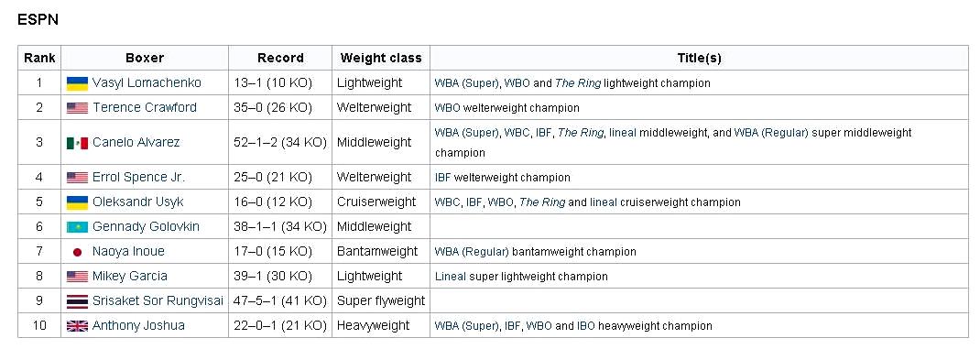Open the Lineal link in Mikey Garcia's row
This screenshot has height=349, width=980.
(x=451, y=277)
